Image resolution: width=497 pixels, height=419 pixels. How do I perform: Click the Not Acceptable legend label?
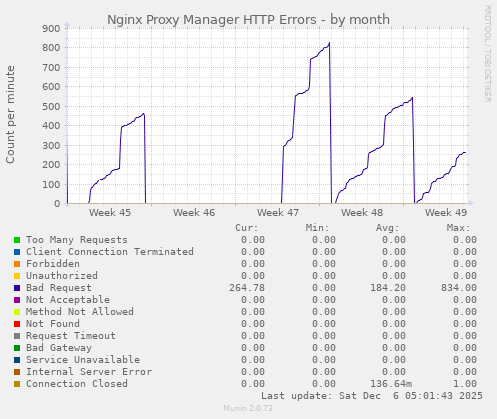click(x=68, y=300)
